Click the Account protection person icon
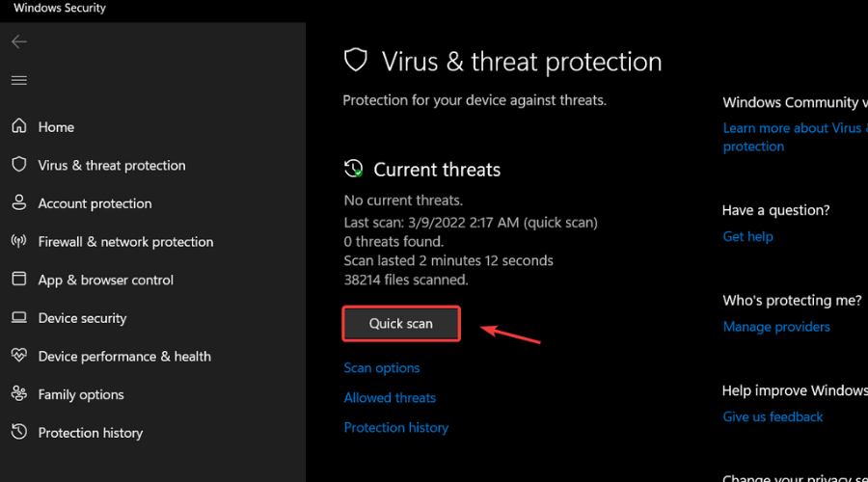Viewport: 868px width, 482px height. click(x=19, y=202)
